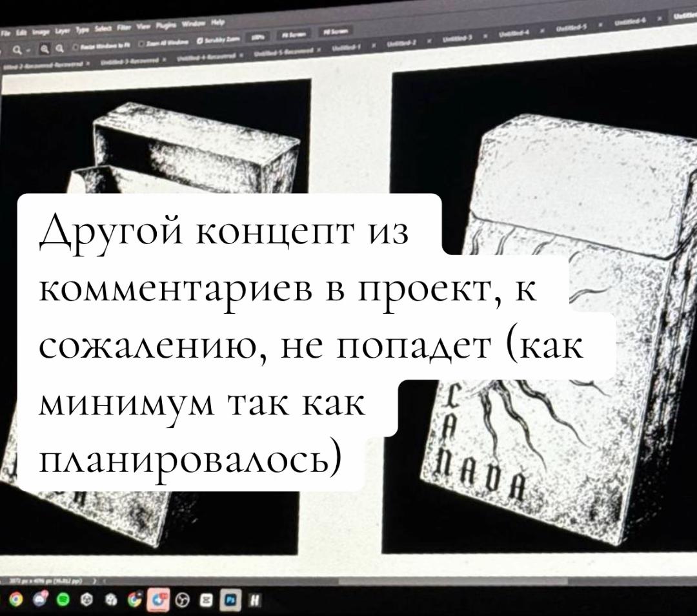Close the Untitled-6 document tab
Screen dimensions: 697x616
pyautogui.click(x=661, y=19)
